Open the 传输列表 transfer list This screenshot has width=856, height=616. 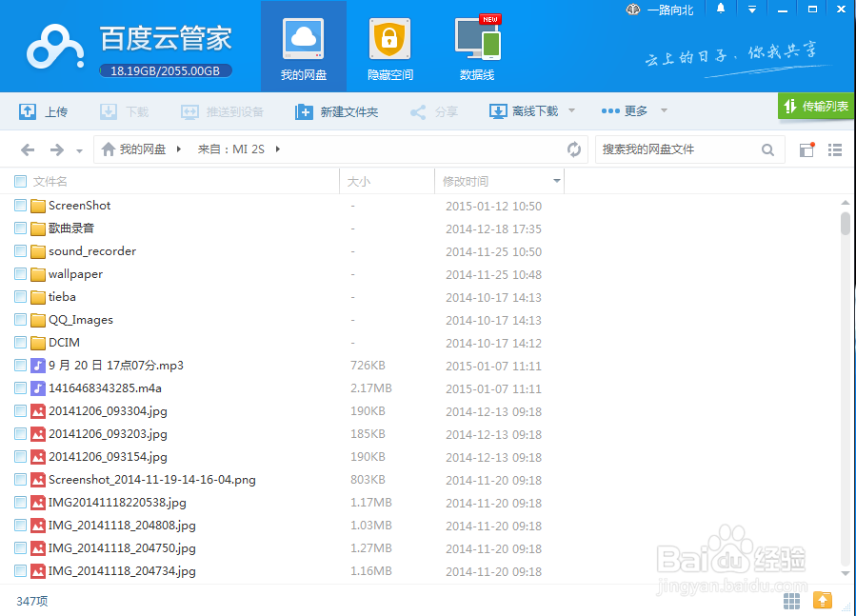pos(815,107)
